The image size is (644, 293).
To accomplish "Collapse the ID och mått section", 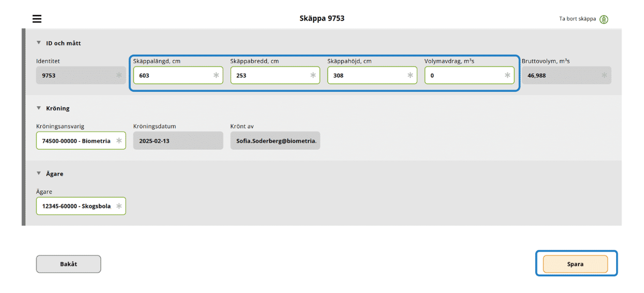I will [x=39, y=43].
